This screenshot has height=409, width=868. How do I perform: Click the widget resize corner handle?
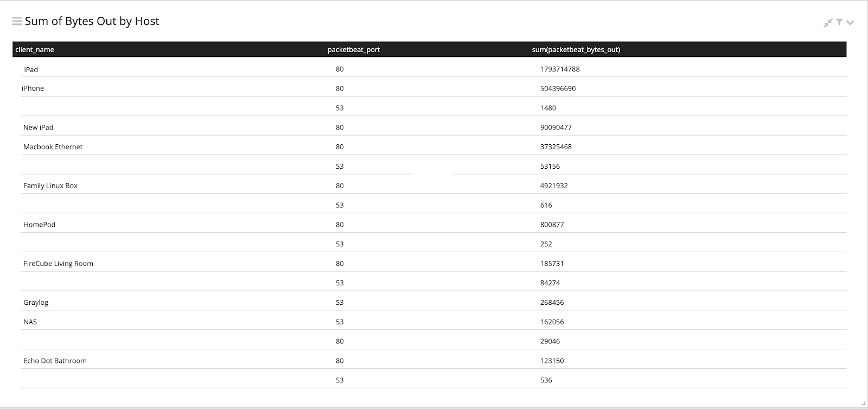coord(863,403)
